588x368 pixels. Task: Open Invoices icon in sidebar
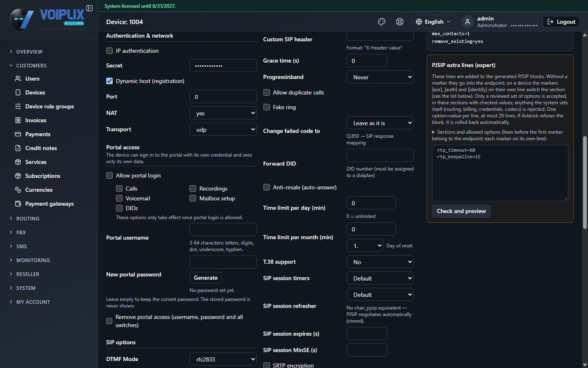coord(18,120)
